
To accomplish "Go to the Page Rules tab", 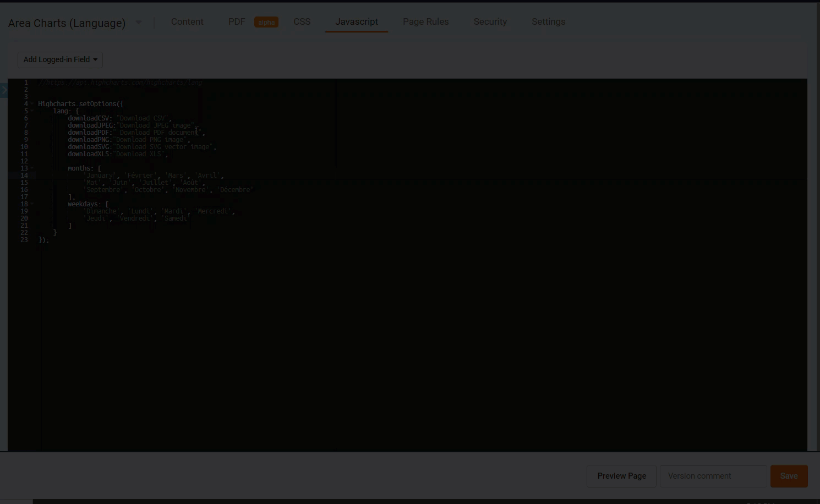I will [x=426, y=21].
